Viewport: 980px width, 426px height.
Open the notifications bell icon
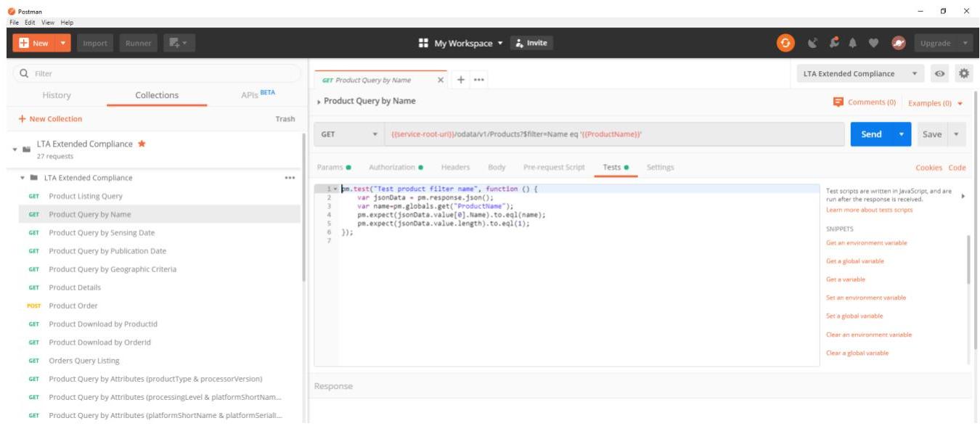[854, 44]
